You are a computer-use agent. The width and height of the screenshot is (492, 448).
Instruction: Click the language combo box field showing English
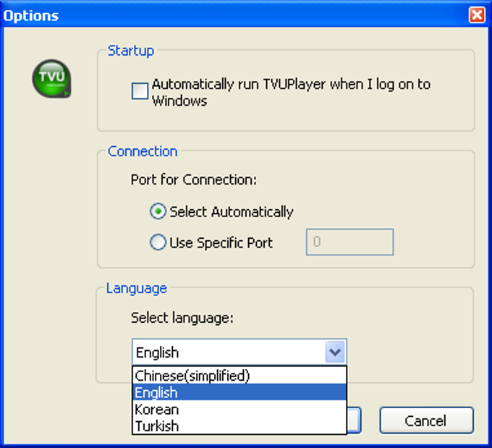click(x=239, y=352)
